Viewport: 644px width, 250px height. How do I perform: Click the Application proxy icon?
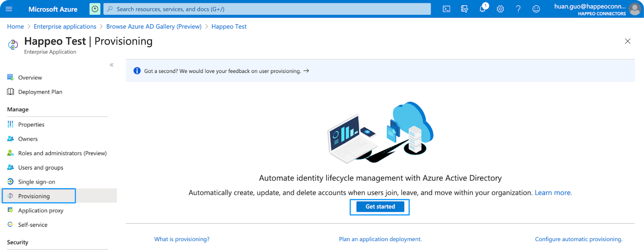[x=10, y=210]
